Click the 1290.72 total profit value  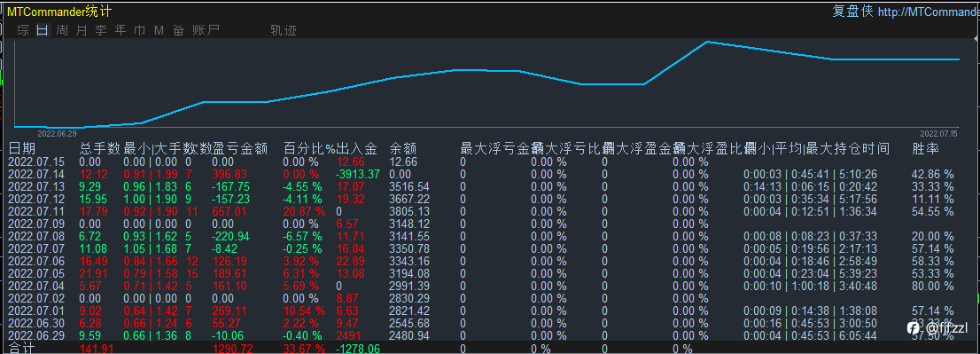click(233, 349)
